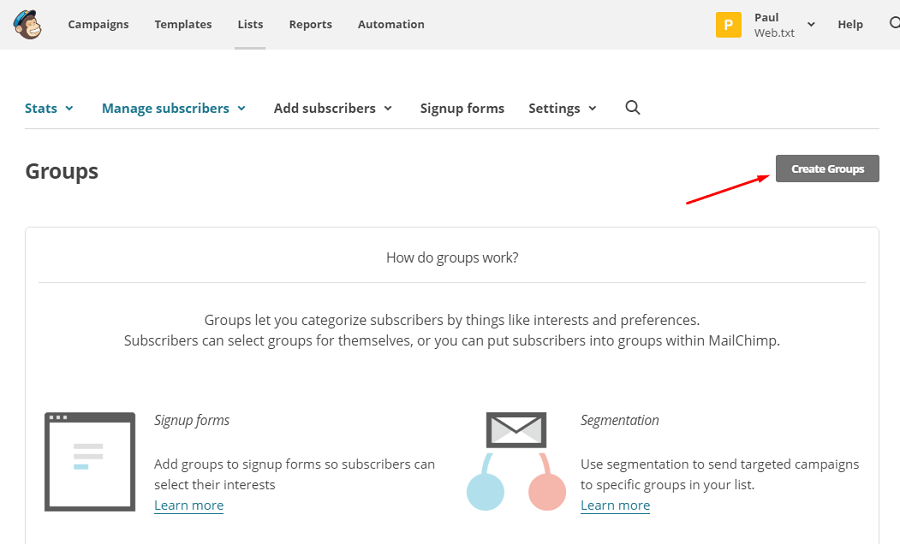The height and width of the screenshot is (544, 900).
Task: Open the Paul Web.txt account menu
Action: click(x=784, y=25)
